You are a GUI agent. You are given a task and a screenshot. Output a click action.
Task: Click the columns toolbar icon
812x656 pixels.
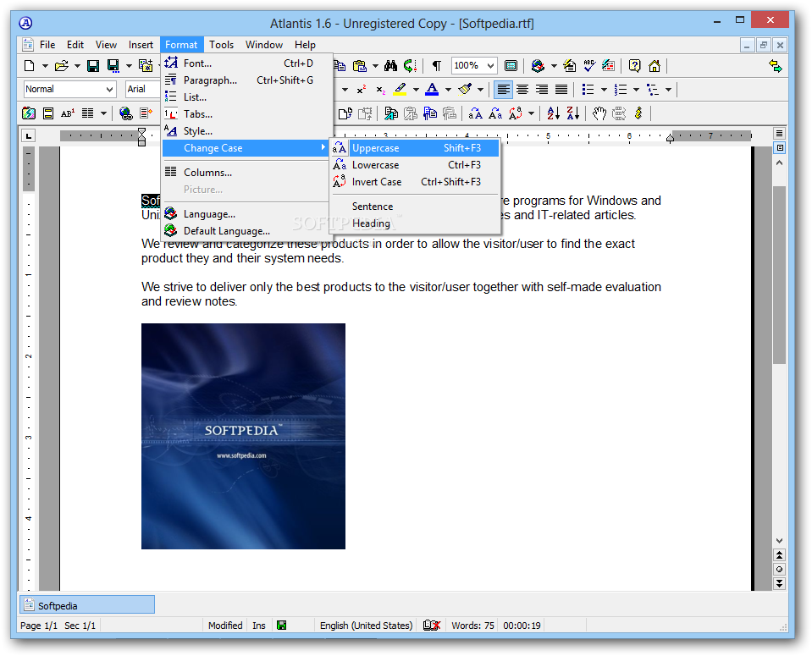[x=87, y=113]
